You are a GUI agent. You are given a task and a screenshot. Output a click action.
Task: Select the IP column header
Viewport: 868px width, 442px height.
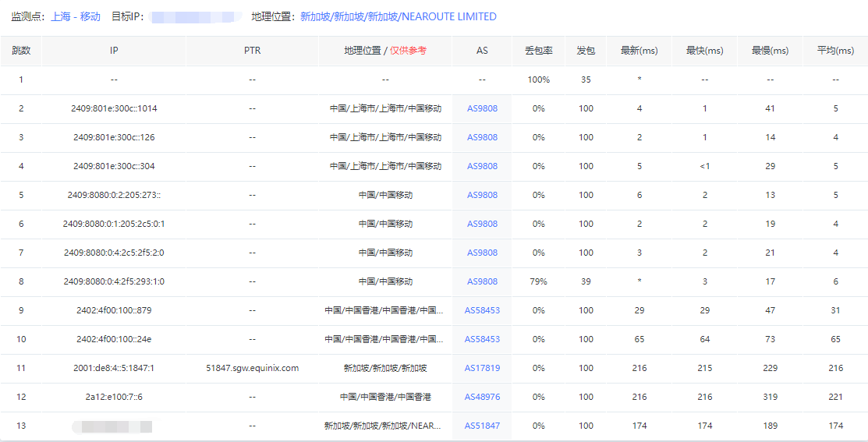click(114, 51)
